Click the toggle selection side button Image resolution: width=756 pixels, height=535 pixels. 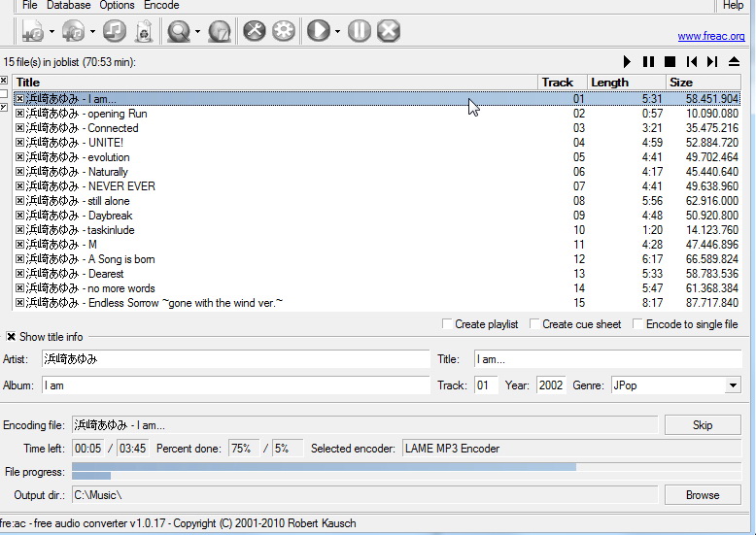point(3,107)
